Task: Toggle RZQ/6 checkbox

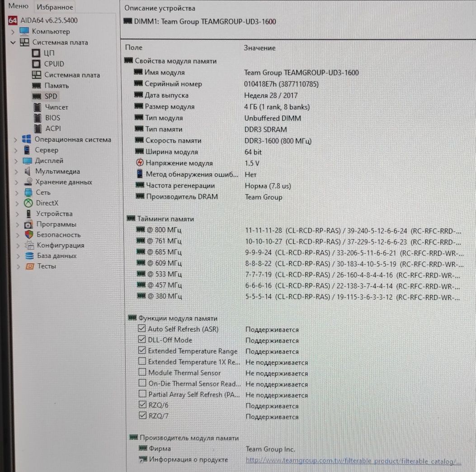Action: (142, 404)
